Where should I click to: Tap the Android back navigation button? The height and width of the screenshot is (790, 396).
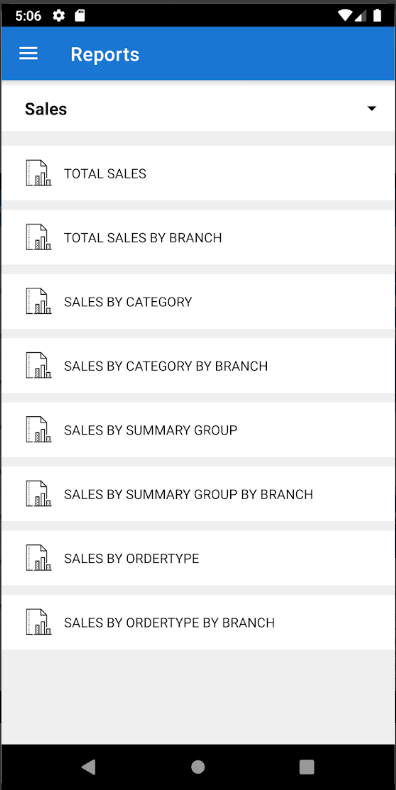point(89,767)
